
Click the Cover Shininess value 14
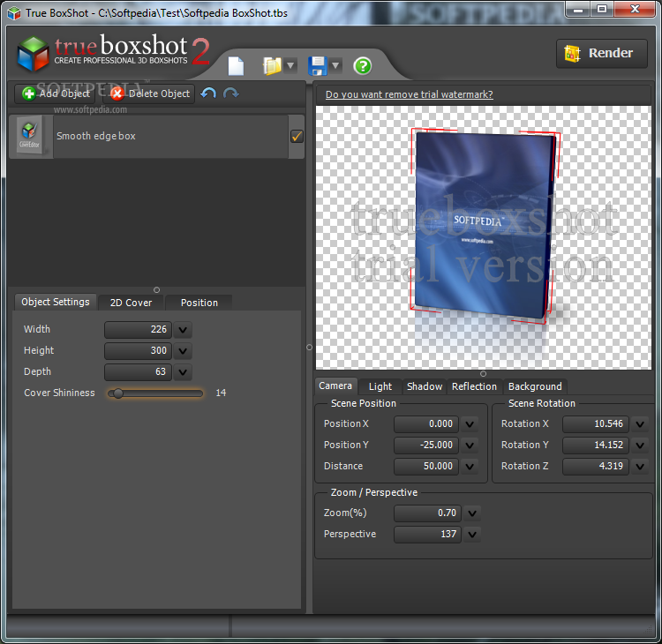click(x=221, y=393)
